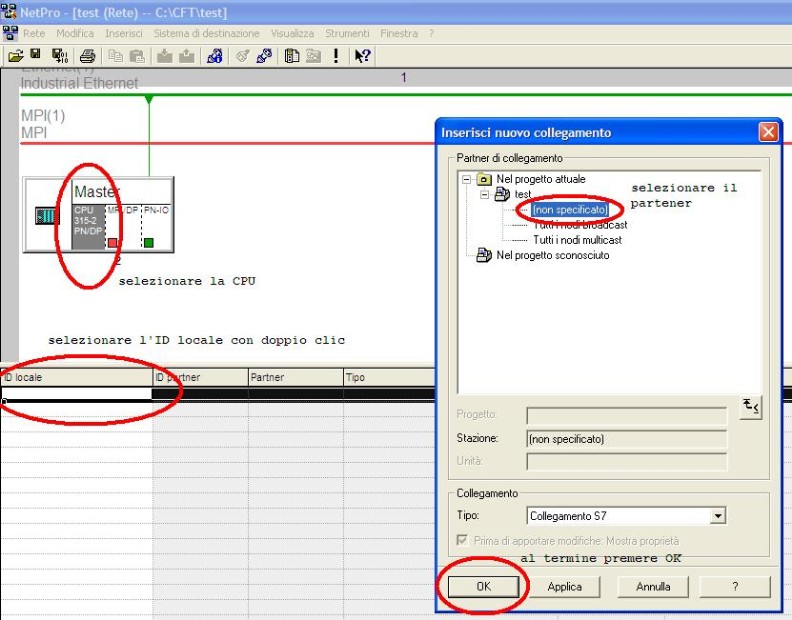
Task: Click the Print icon in toolbar
Action: click(x=87, y=56)
